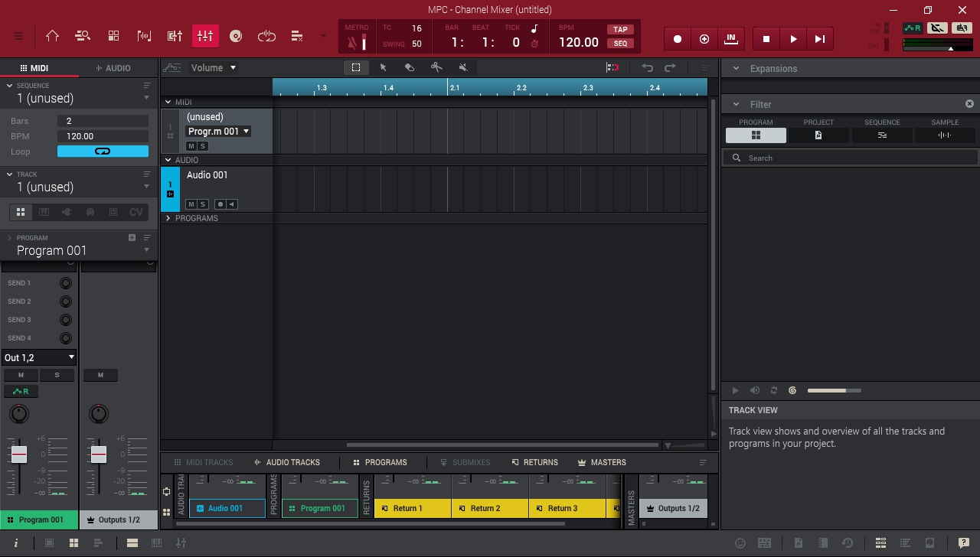Click the TAP tempo button
This screenshot has width=980, height=557.
(x=620, y=29)
